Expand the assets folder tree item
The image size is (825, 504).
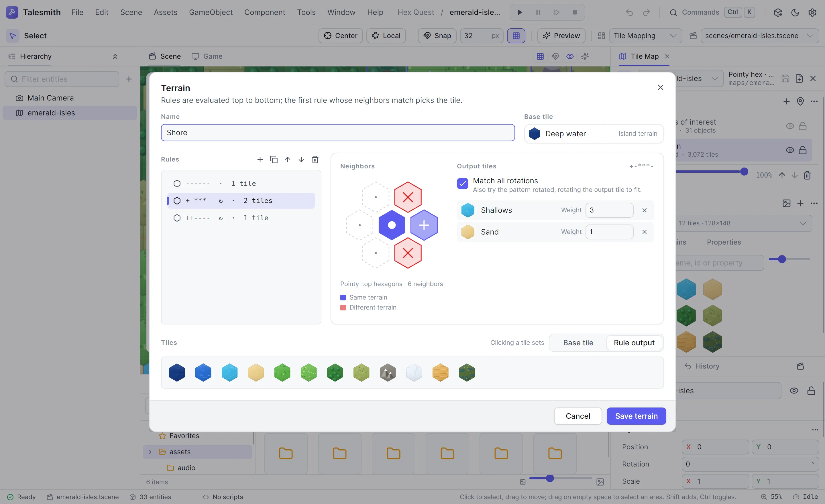click(150, 452)
